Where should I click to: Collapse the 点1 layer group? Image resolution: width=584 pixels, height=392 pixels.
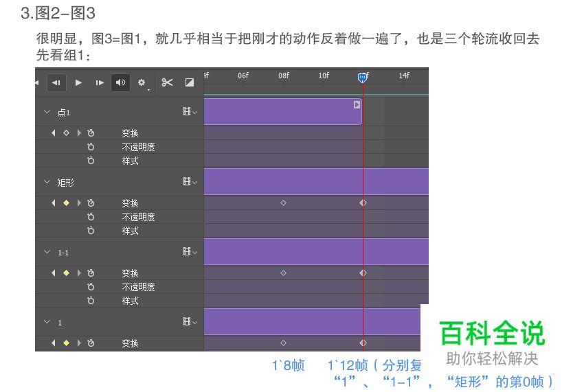tap(47, 112)
